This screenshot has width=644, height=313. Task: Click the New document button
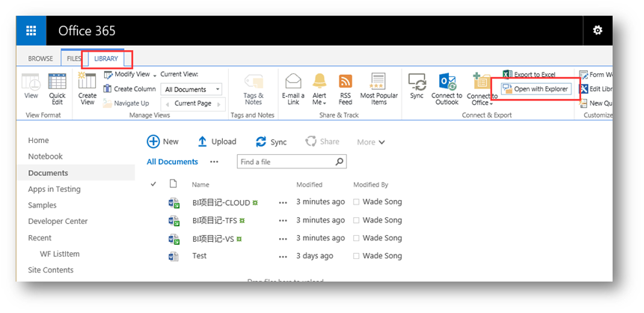click(x=162, y=142)
